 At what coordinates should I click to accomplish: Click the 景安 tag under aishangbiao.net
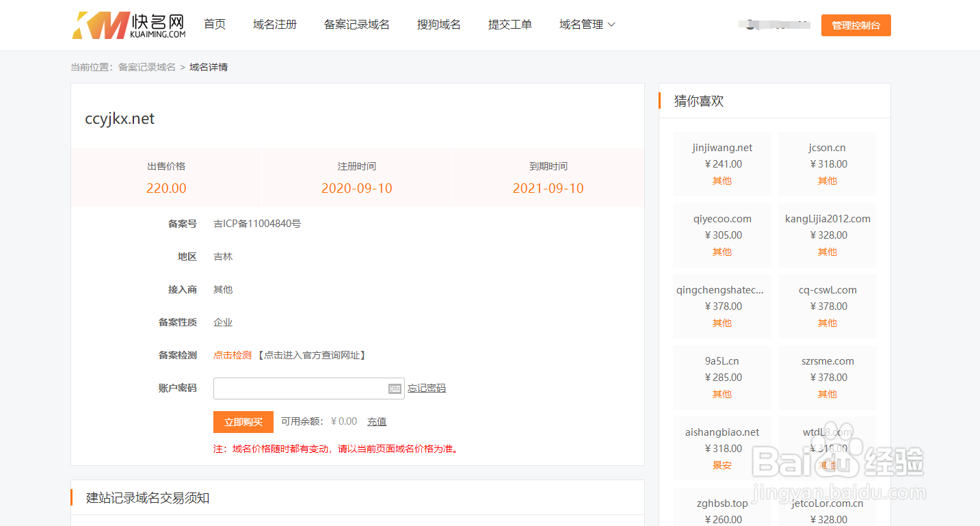click(x=721, y=464)
